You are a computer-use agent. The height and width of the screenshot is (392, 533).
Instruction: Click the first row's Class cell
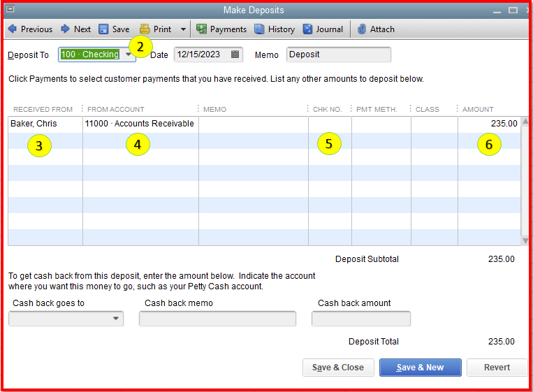435,124
